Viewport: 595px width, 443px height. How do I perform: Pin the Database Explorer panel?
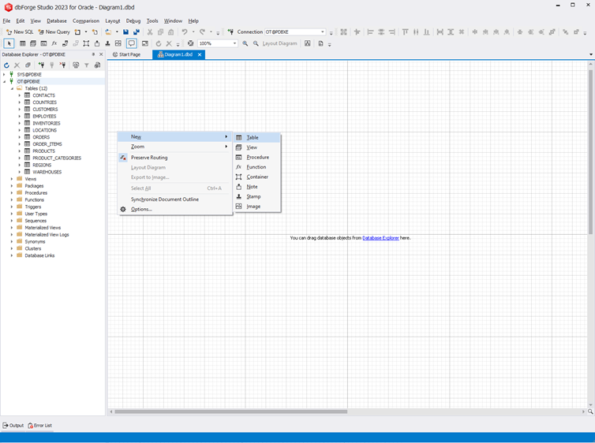click(x=93, y=54)
